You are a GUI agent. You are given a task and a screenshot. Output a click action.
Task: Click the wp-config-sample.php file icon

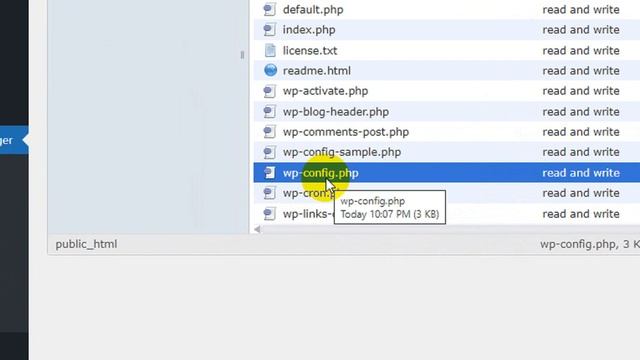coord(269,152)
